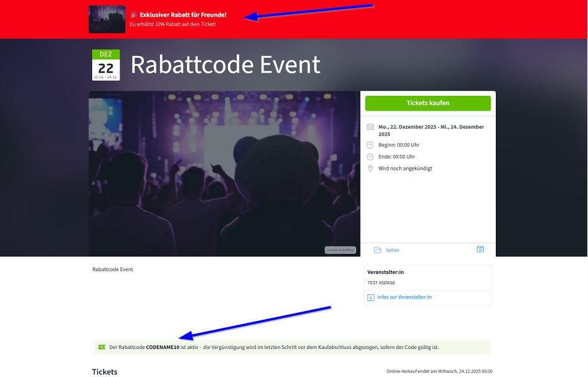Click the calendar icon next to event date
The image size is (588, 377).
370,127
